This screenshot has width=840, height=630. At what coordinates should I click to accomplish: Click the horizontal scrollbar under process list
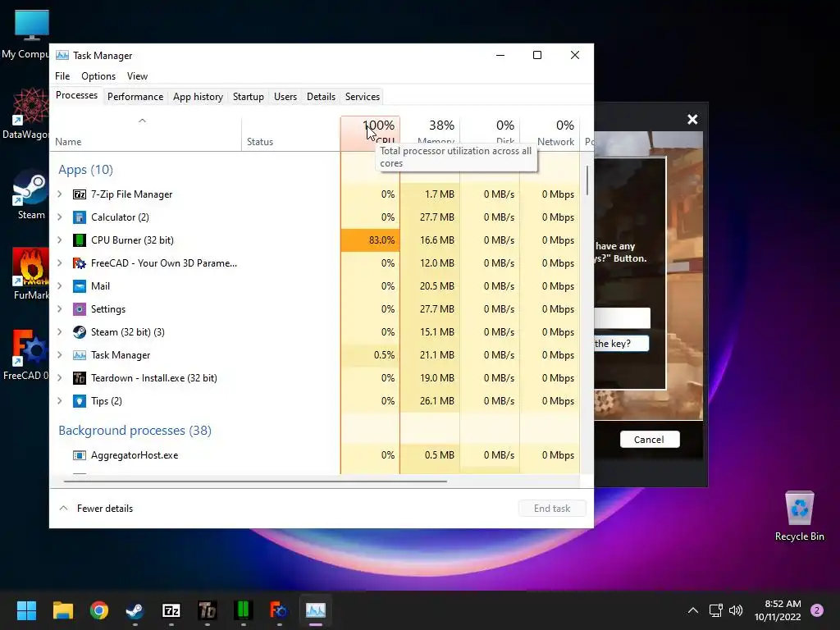pyautogui.click(x=256, y=481)
